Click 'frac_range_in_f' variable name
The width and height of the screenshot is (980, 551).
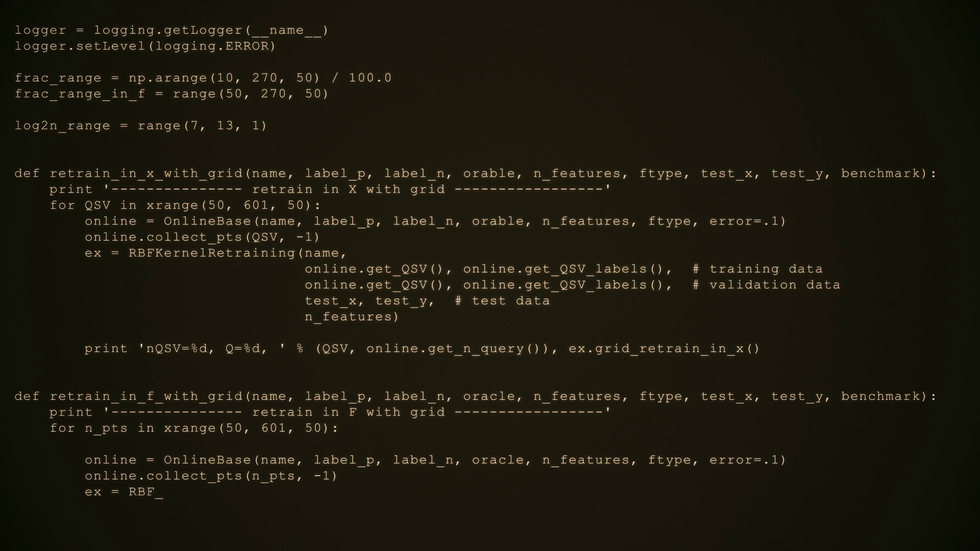coord(80,94)
